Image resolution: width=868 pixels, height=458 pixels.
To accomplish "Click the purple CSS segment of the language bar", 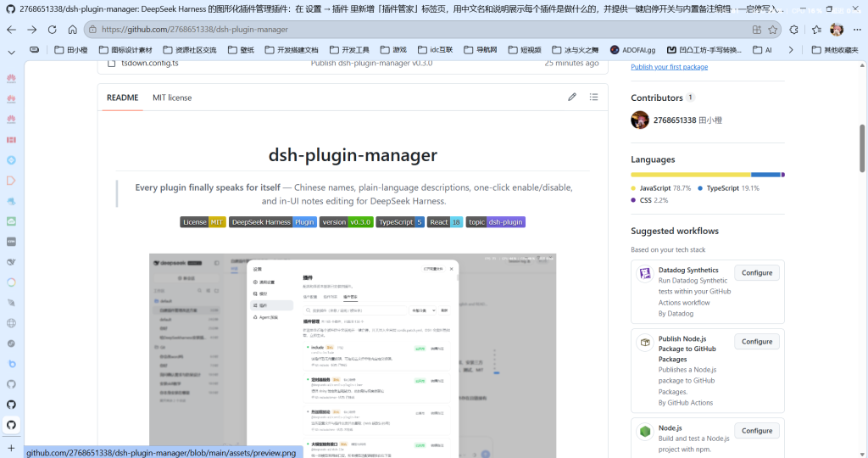I will pyautogui.click(x=782, y=175).
